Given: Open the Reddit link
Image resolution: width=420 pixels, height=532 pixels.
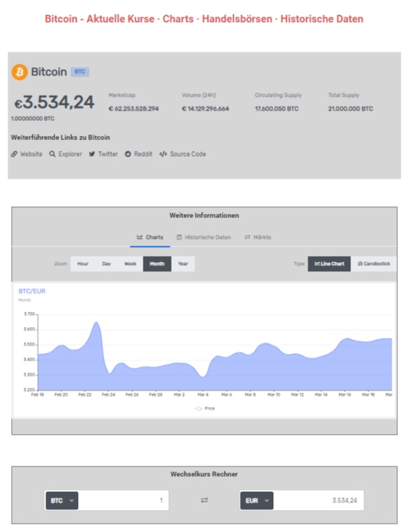Looking at the screenshot, I should [x=139, y=154].
